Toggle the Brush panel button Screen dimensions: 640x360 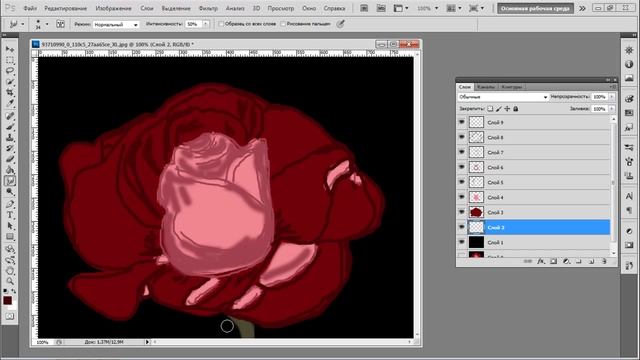[60, 24]
